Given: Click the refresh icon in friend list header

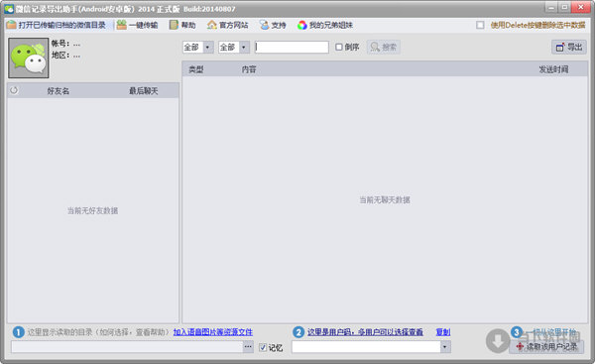Looking at the screenshot, I should (x=14, y=90).
